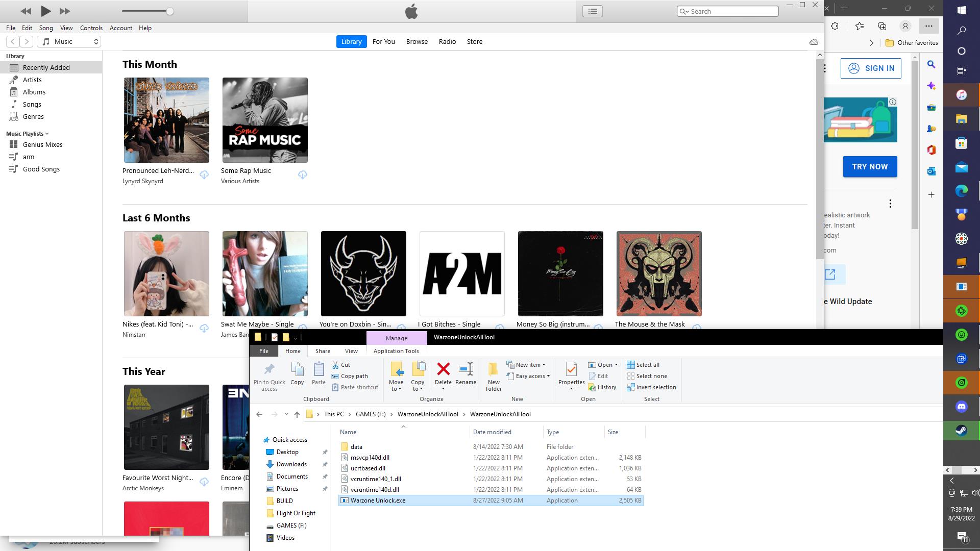The width and height of the screenshot is (980, 551).
Task: Open the New item dropdown
Action: [526, 365]
